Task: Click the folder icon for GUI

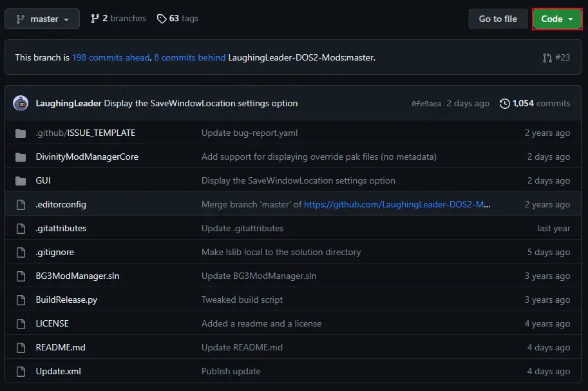Action: 21,181
